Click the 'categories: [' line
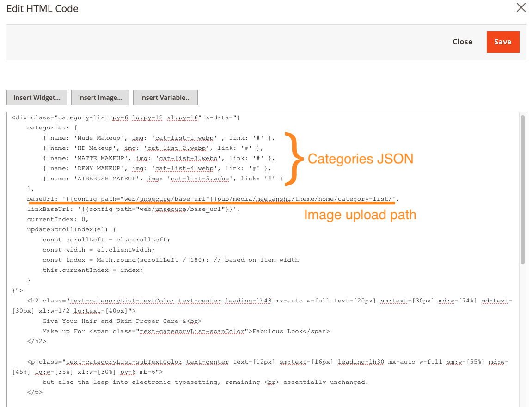The image size is (532, 407). pyautogui.click(x=52, y=128)
